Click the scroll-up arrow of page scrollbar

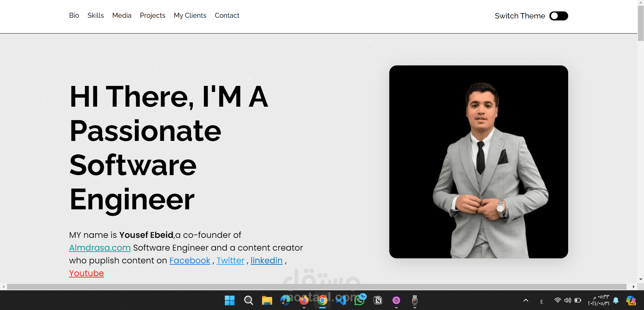click(x=641, y=2)
